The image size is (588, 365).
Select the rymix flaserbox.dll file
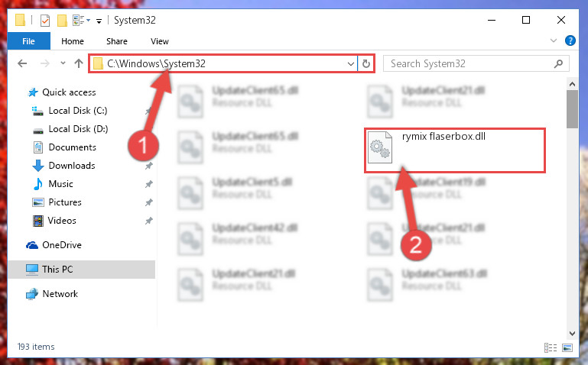pyautogui.click(x=454, y=150)
